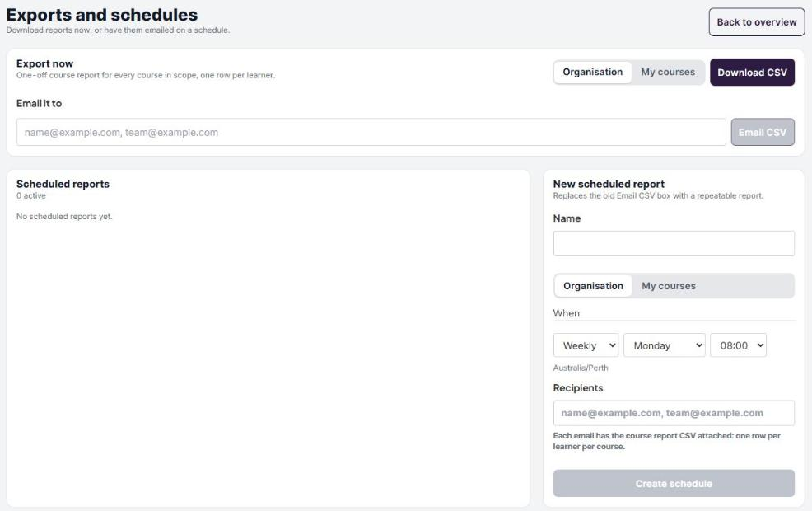Choose Organisation scope for new scheduled report
The width and height of the screenshot is (812, 511).
[593, 286]
